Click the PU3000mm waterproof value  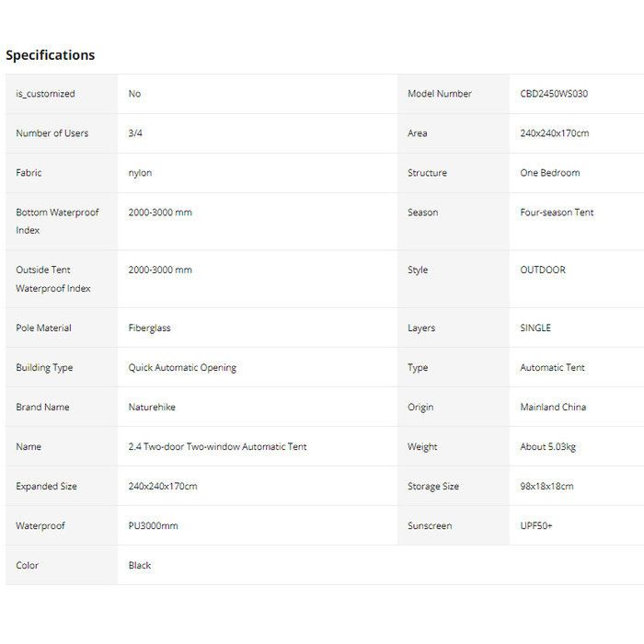click(153, 525)
